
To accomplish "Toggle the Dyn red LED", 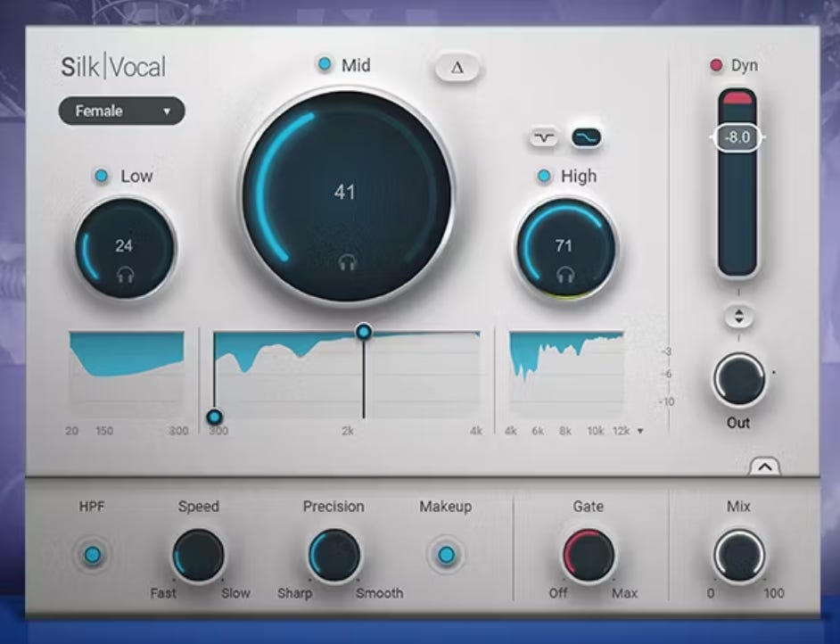I will click(716, 65).
